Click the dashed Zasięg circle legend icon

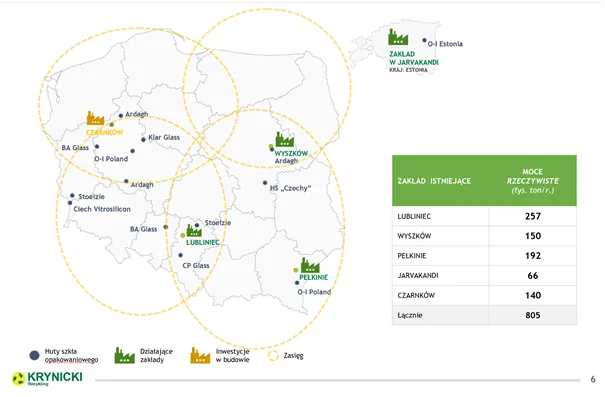[x=273, y=356]
